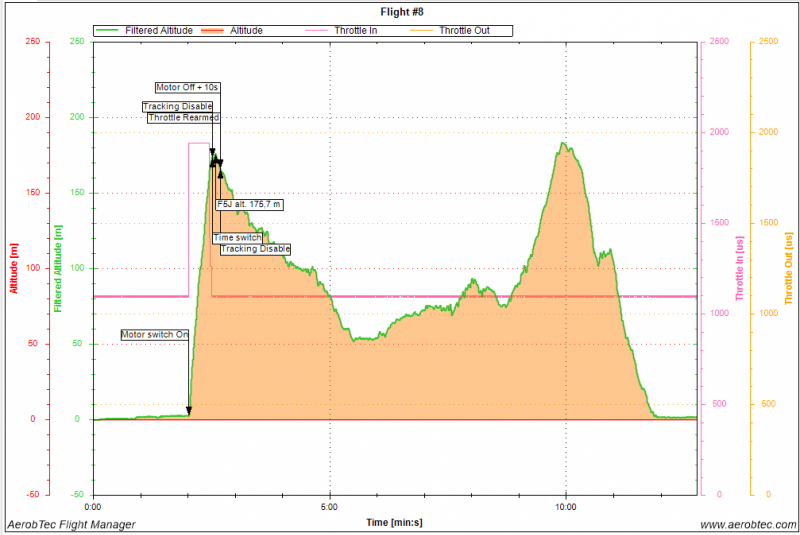Click the orange "Throttle Out [us]" axis title
This screenshot has width=800, height=535.
(789, 268)
